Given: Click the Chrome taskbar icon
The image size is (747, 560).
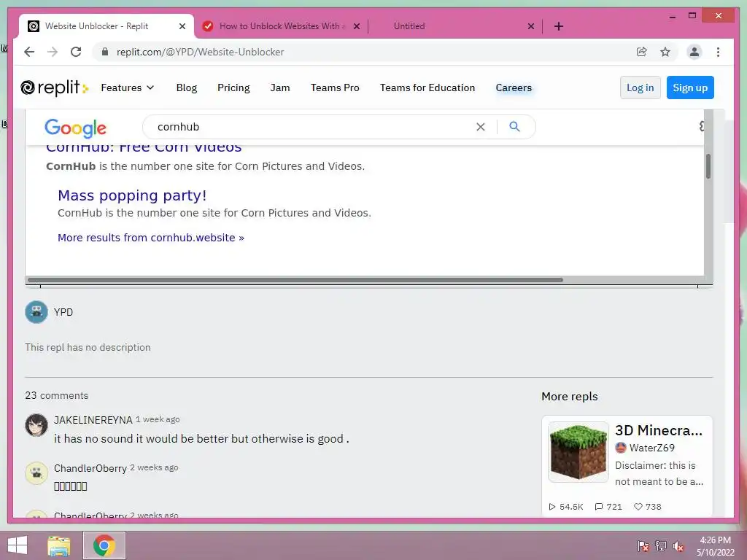Looking at the screenshot, I should click(104, 545).
